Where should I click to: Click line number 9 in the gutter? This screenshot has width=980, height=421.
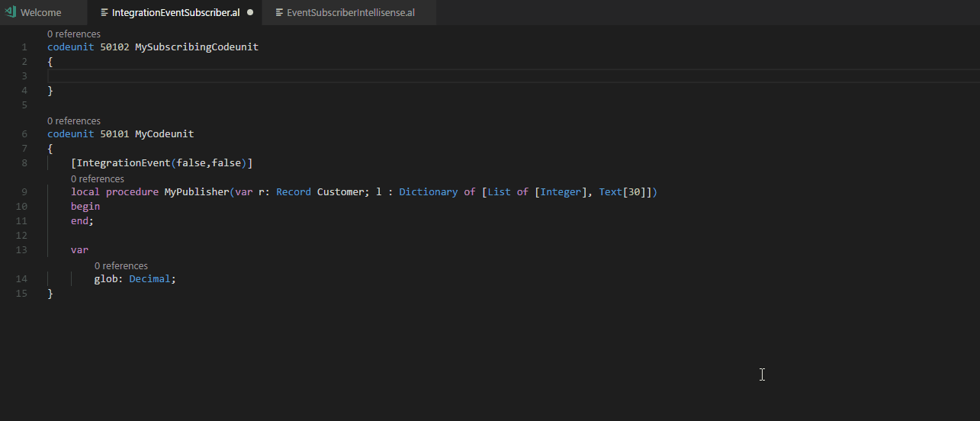(24, 192)
